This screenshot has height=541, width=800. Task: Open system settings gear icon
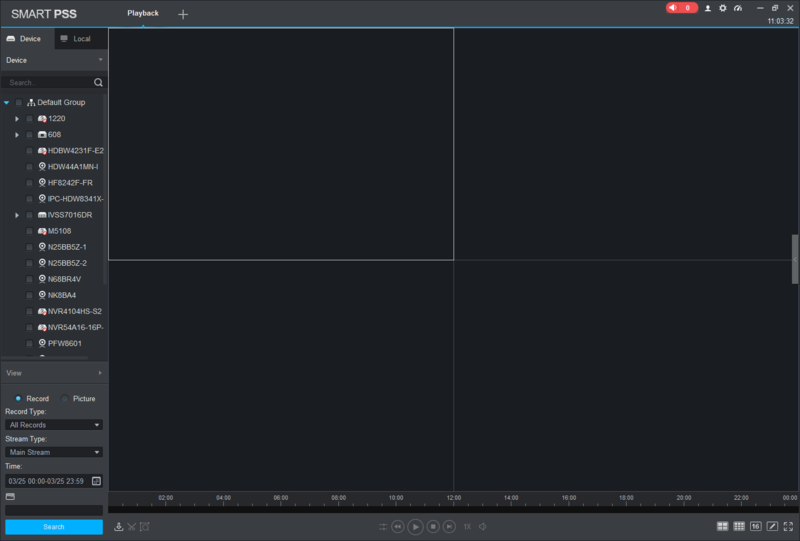[722, 8]
